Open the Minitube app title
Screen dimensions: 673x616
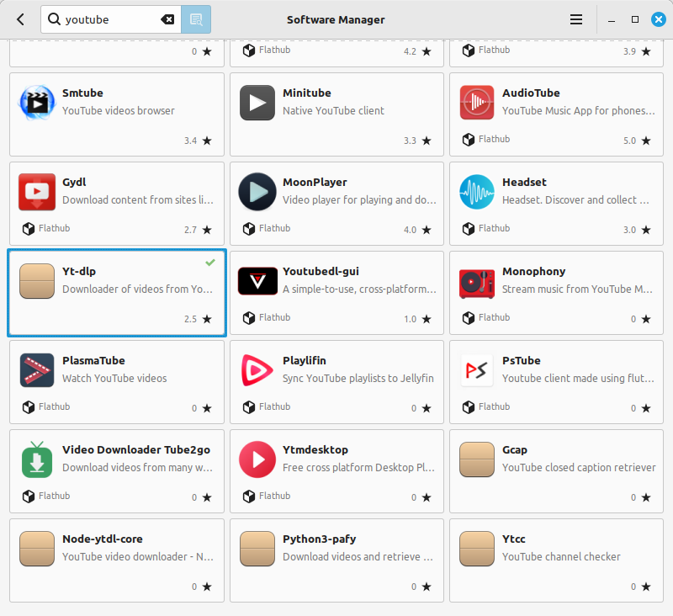click(x=307, y=93)
